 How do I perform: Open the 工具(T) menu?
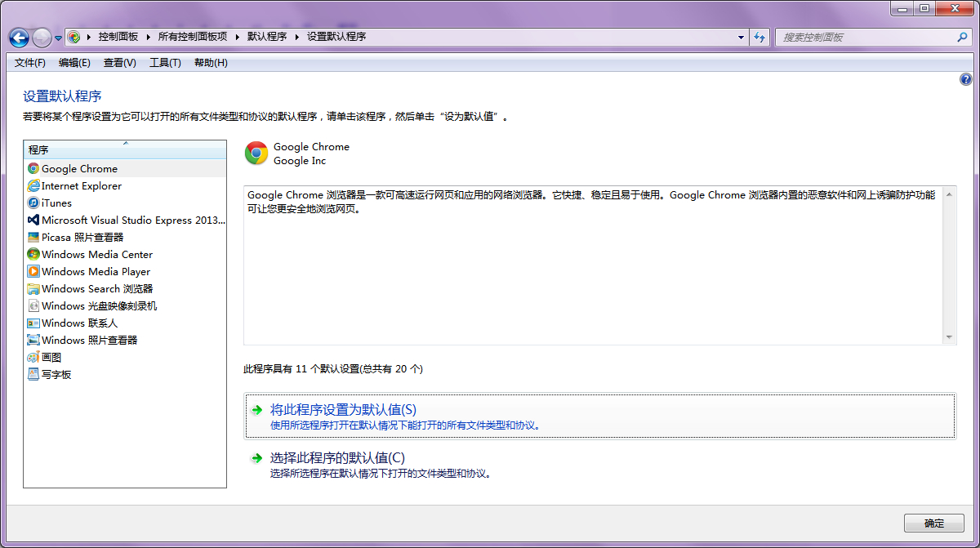pos(165,63)
